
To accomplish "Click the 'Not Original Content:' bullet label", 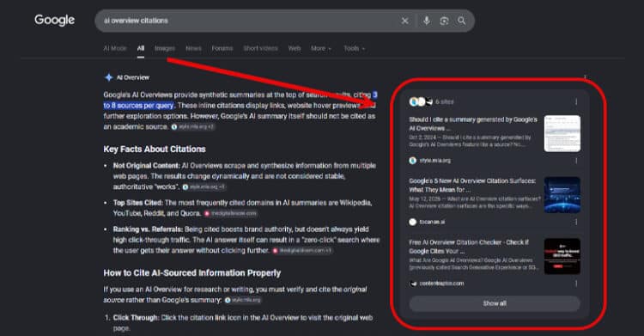I will pos(147,165).
